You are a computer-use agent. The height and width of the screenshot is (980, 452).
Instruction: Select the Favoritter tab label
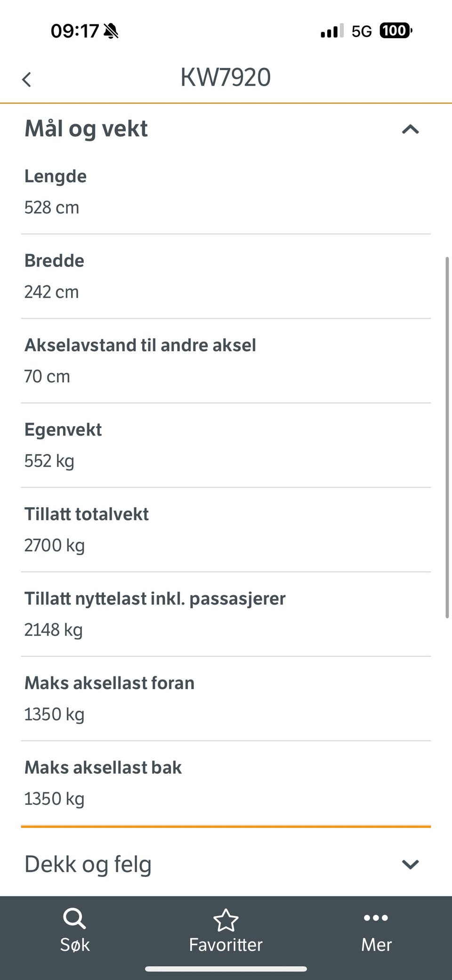[226, 945]
